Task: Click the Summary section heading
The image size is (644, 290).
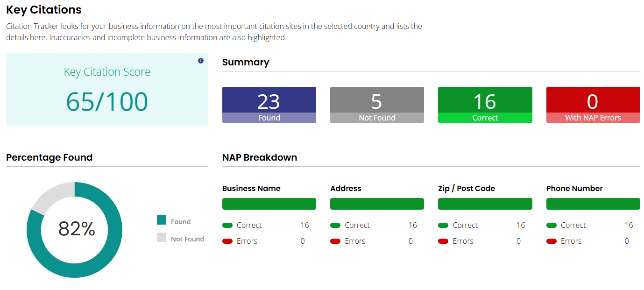Action: pyautogui.click(x=246, y=62)
